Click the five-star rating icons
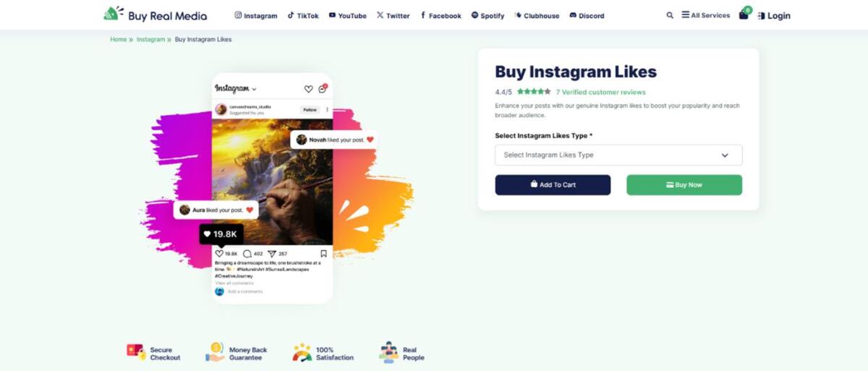This screenshot has width=868, height=371. [534, 92]
